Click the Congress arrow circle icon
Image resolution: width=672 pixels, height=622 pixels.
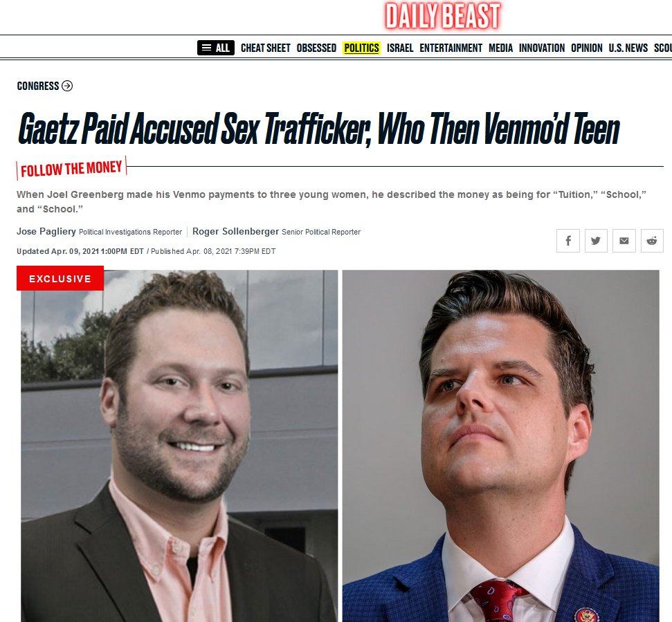(x=67, y=86)
